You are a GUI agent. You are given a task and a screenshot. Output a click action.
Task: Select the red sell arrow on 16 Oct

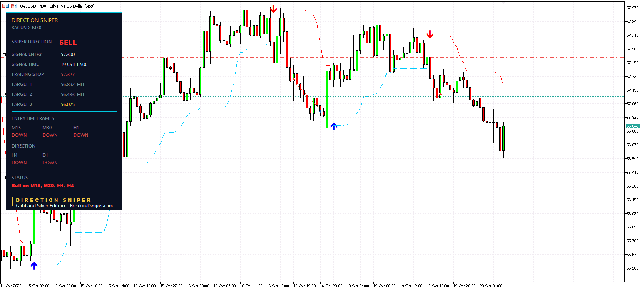point(273,9)
